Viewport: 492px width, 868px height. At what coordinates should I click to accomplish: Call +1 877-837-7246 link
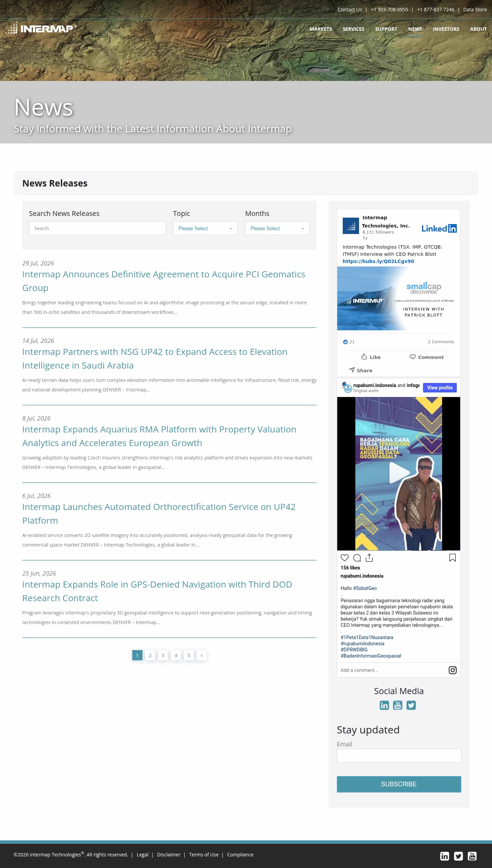point(436,10)
